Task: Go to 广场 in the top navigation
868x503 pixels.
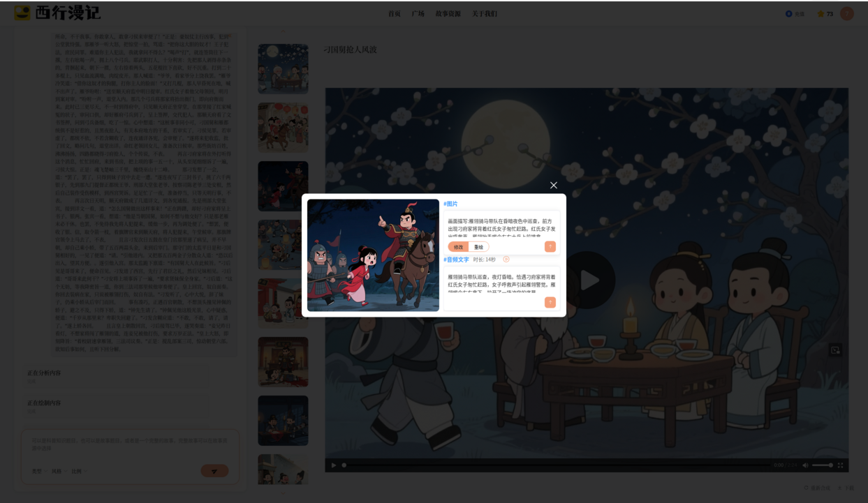Action: [418, 14]
